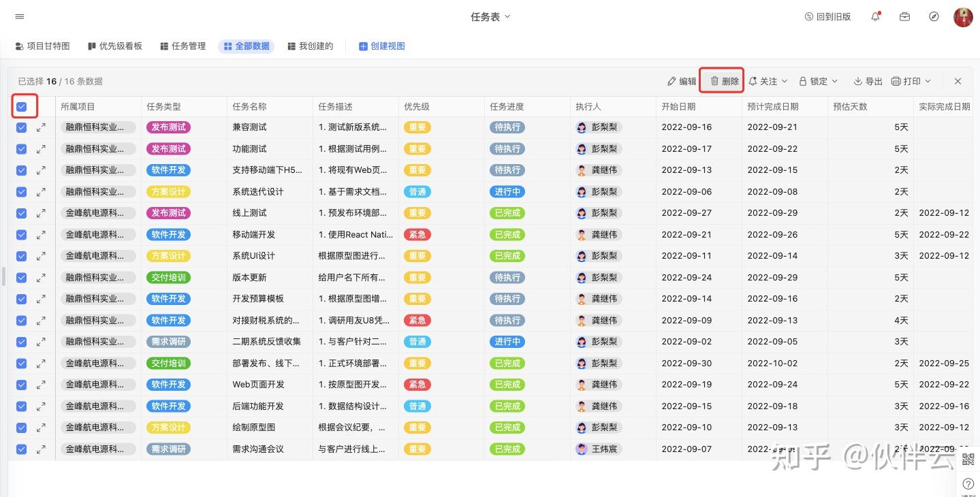
Task: Click 发布测试 tag in 兼容测试 row
Action: [168, 127]
